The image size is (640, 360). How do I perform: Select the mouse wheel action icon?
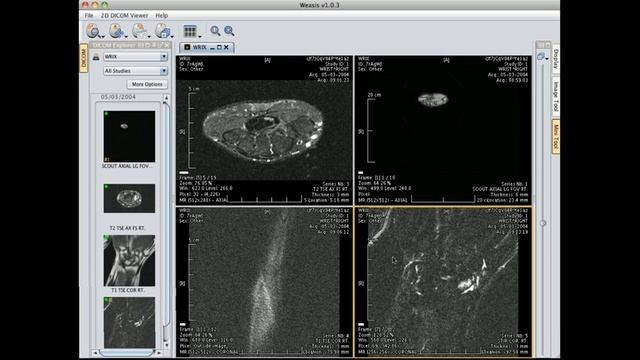(162, 31)
